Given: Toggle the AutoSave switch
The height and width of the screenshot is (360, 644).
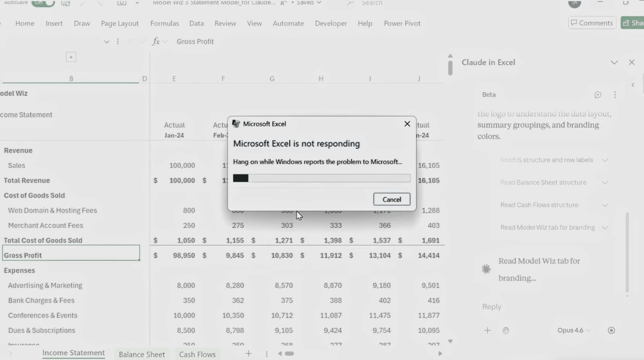Looking at the screenshot, I should pyautogui.click(x=43, y=3).
